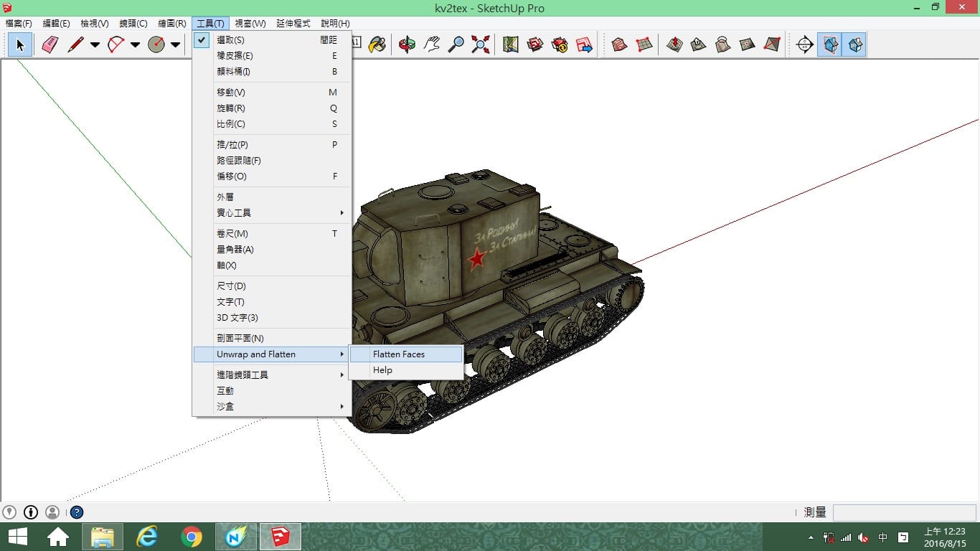Open the 檔案(F) menu

click(x=19, y=24)
